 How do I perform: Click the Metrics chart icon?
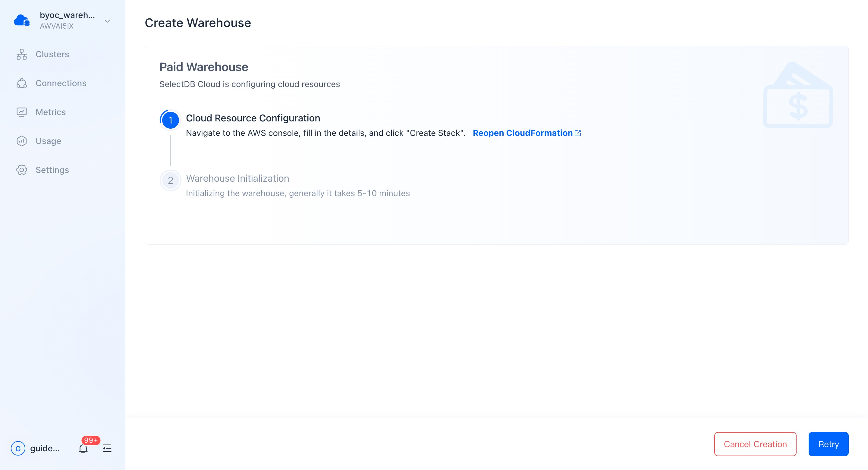tap(22, 112)
